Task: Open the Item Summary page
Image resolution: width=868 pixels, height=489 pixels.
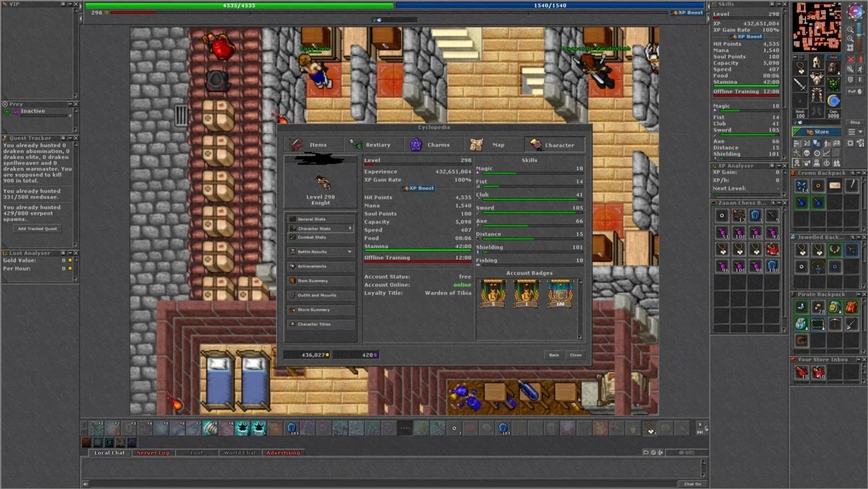Action: (x=321, y=280)
